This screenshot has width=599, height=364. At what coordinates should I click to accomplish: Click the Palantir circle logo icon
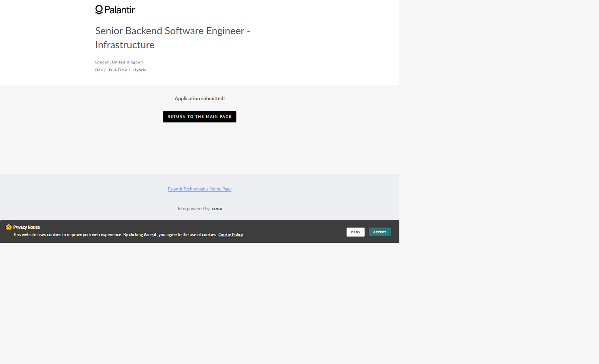click(99, 9)
